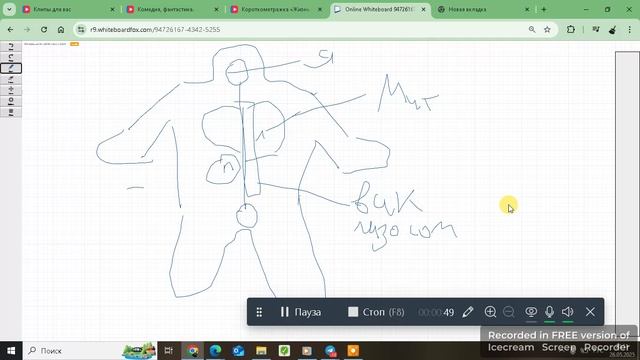The height and width of the screenshot is (360, 640).
Task: Click the Redo tool in whiteboard toolbar
Action: click(x=11, y=57)
